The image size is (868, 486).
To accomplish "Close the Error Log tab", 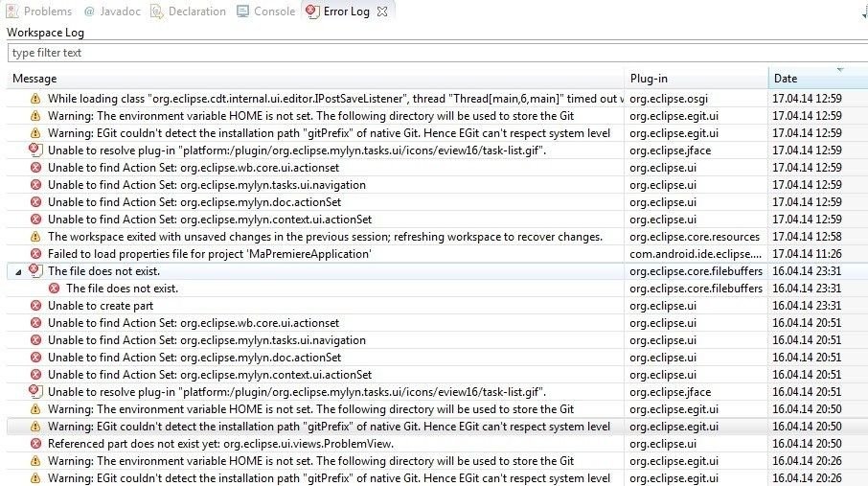I will pyautogui.click(x=382, y=12).
